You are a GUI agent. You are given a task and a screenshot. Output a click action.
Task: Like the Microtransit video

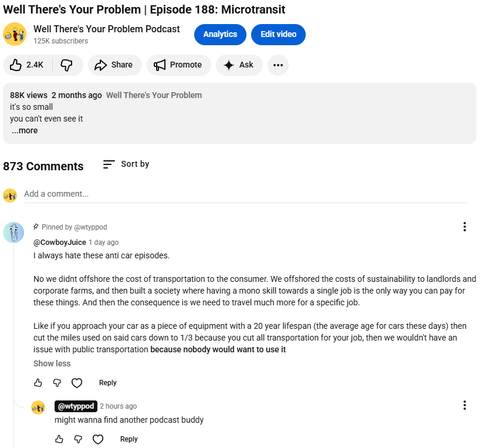click(27, 65)
